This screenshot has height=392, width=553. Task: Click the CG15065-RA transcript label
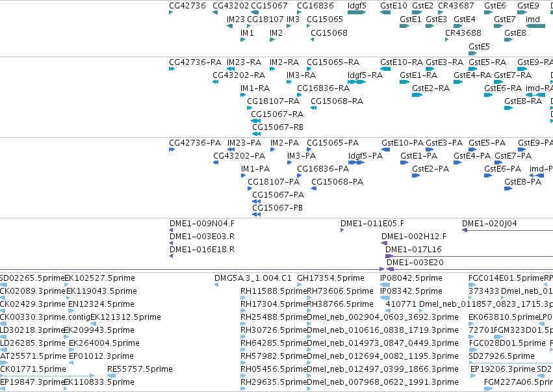[333, 62]
